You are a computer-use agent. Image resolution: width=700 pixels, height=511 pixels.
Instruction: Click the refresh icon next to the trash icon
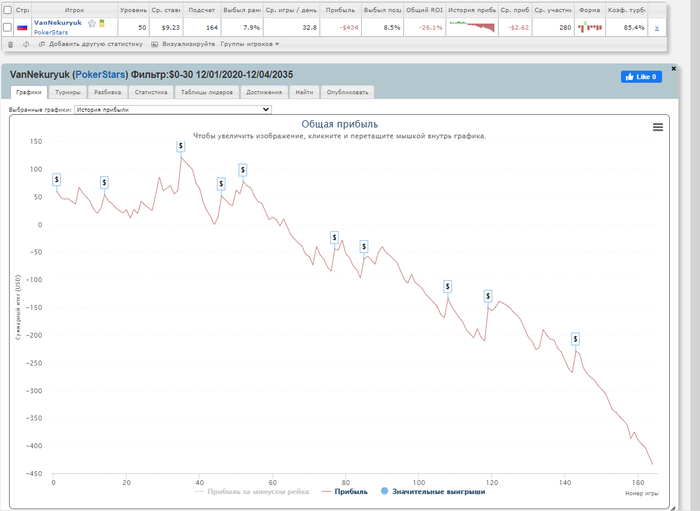click(26, 44)
